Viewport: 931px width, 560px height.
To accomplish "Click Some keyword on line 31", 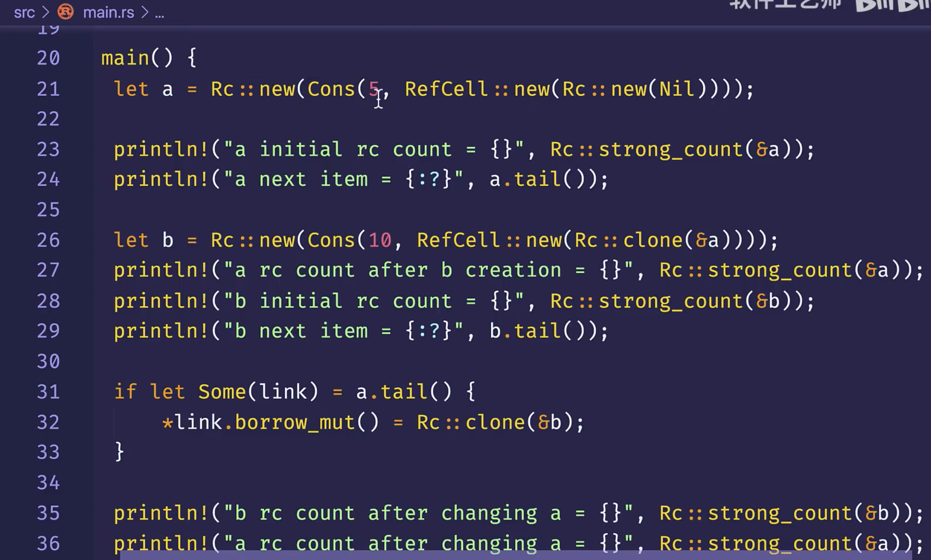I will (222, 392).
